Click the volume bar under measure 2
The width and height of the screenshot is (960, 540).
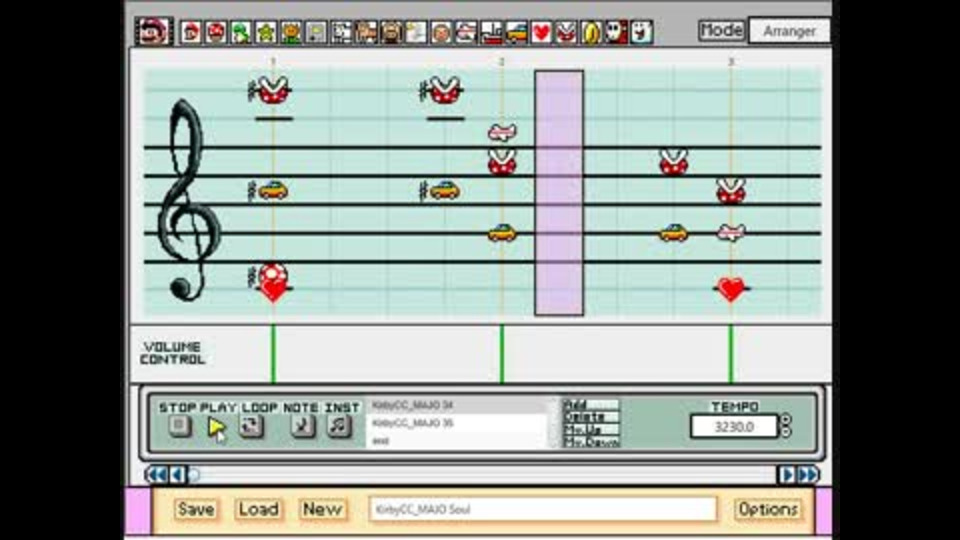tap(502, 354)
